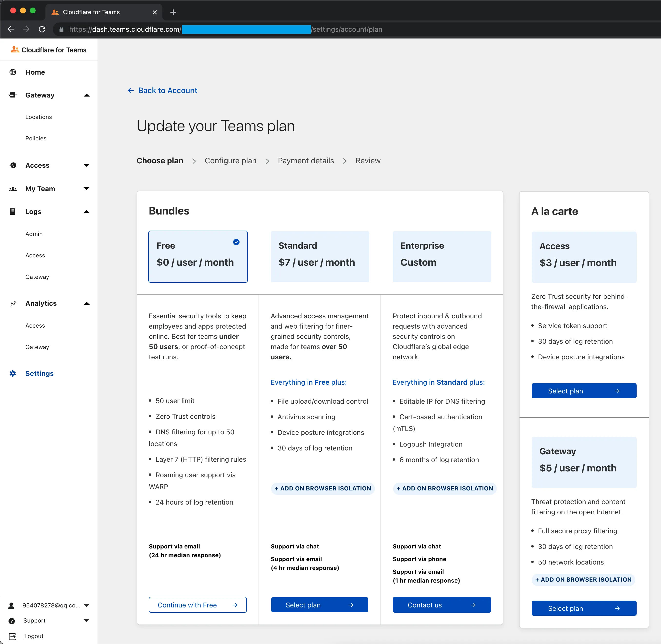Screen dimensions: 661x644
Task: Click the Settings gear icon
Action: tap(13, 373)
